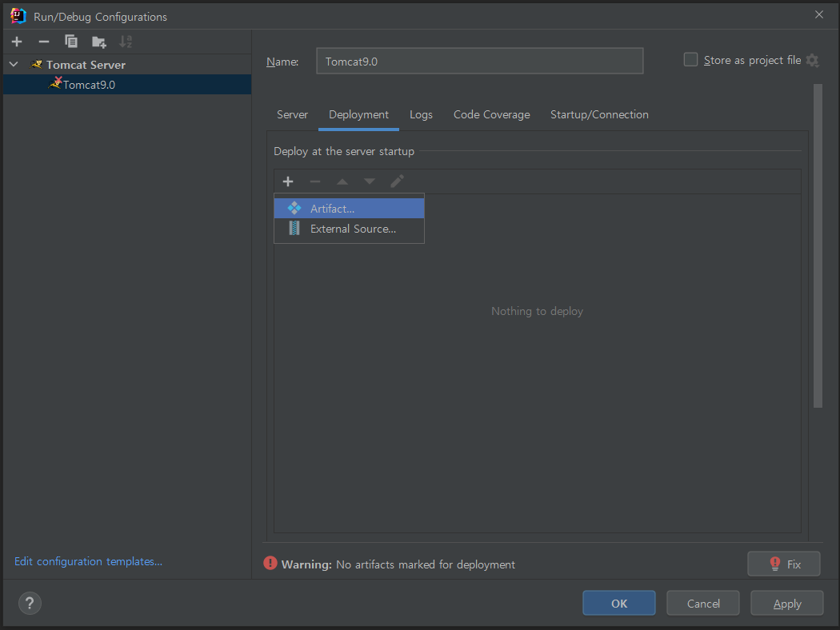
Task: Collapse the Tomcat Server tree node
Action: click(14, 64)
